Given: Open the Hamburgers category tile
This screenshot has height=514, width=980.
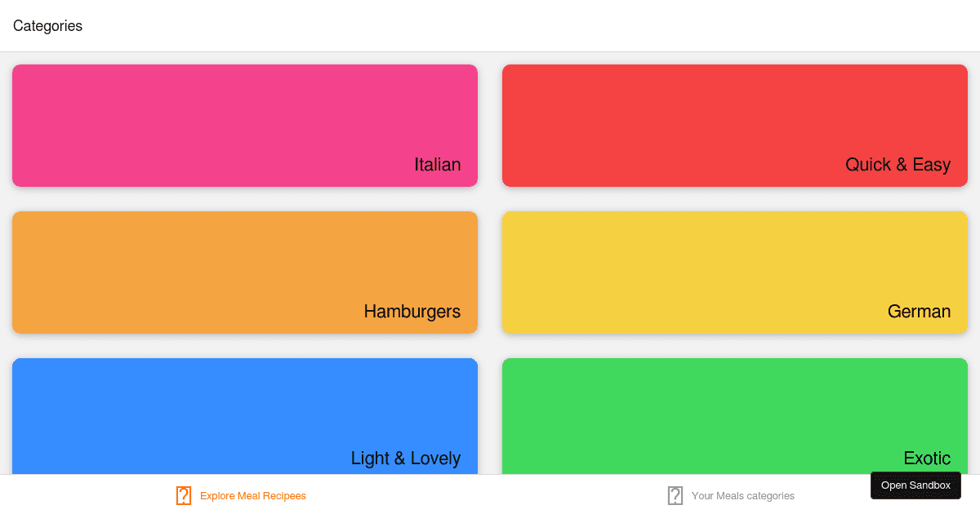Looking at the screenshot, I should coord(245,273).
